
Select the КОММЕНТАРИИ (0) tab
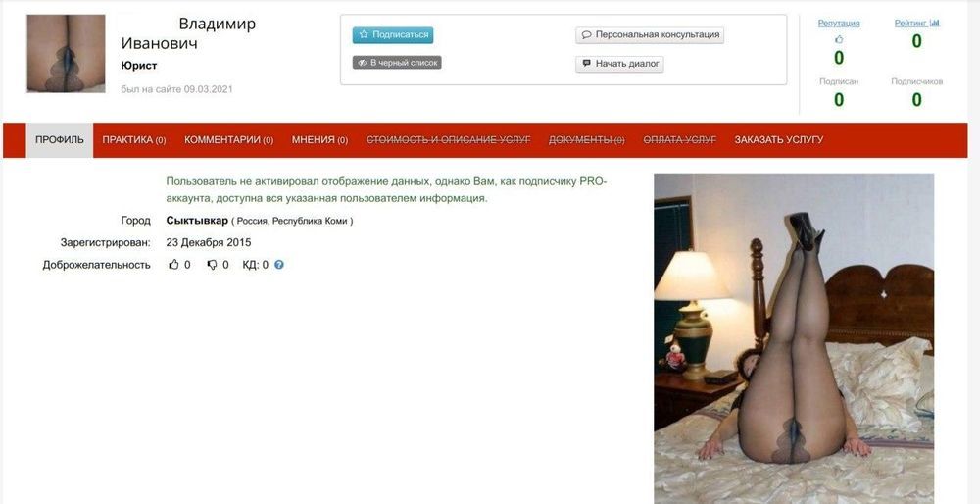pos(228,140)
